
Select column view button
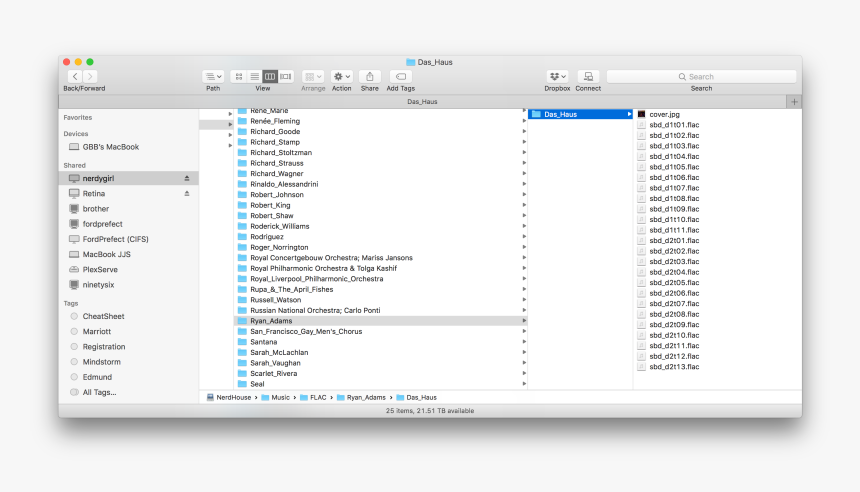[x=270, y=77]
